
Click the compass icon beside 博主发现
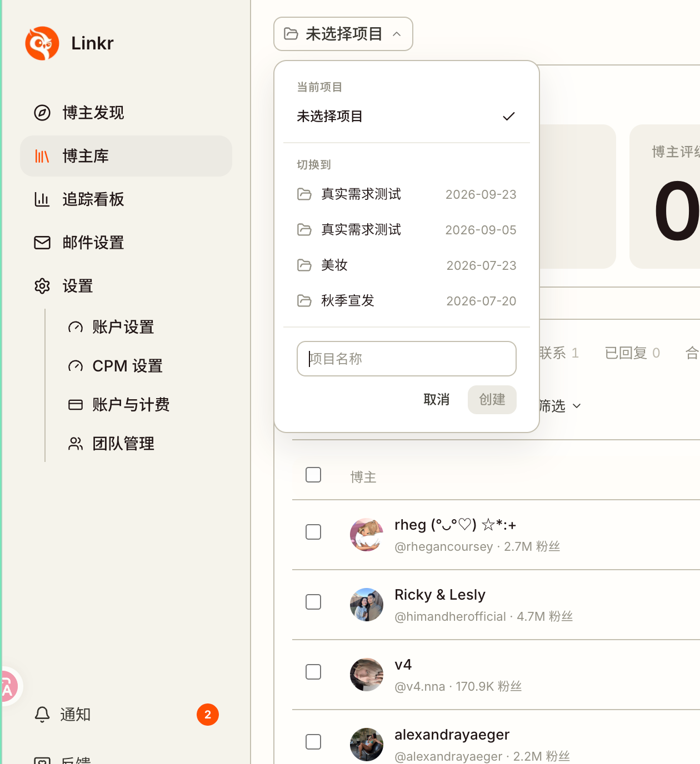42,113
